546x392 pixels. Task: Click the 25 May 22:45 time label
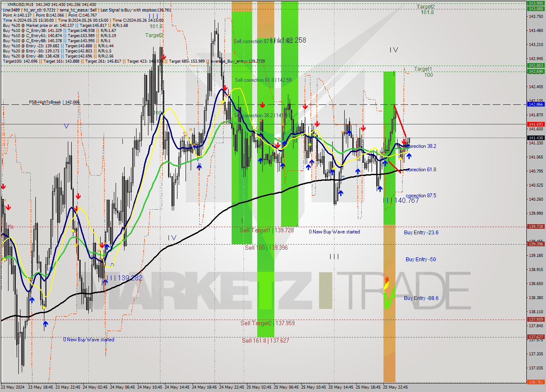[x=395, y=387]
